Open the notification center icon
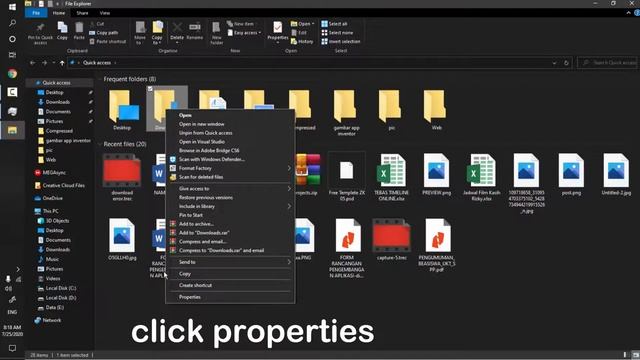The height and width of the screenshot is (360, 640). click(x=12, y=348)
